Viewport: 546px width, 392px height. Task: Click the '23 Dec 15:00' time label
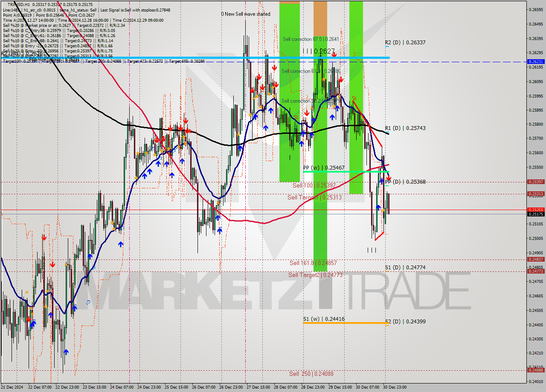(x=94, y=387)
